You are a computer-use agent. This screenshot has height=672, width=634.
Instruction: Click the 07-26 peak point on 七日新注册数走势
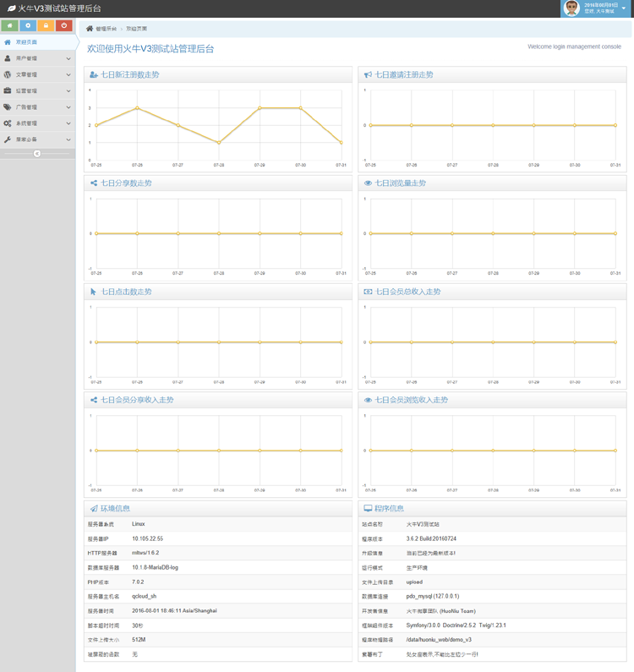click(137, 108)
